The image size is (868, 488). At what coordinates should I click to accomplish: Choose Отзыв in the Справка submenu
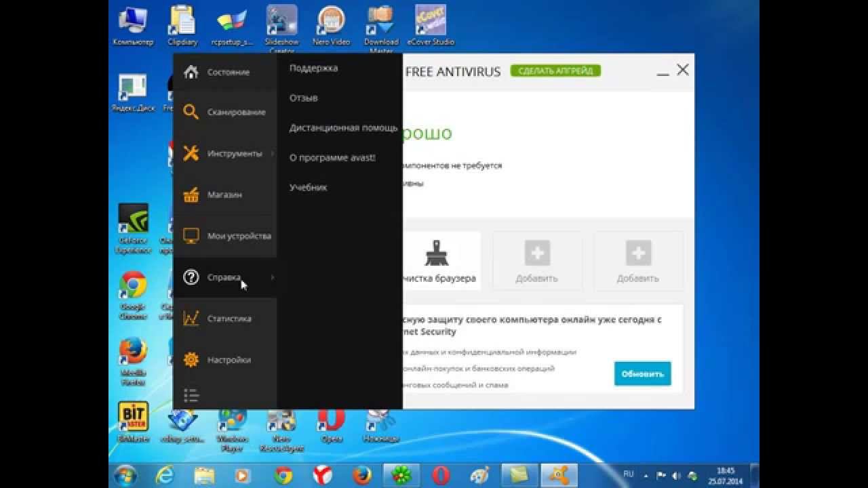pyautogui.click(x=304, y=98)
